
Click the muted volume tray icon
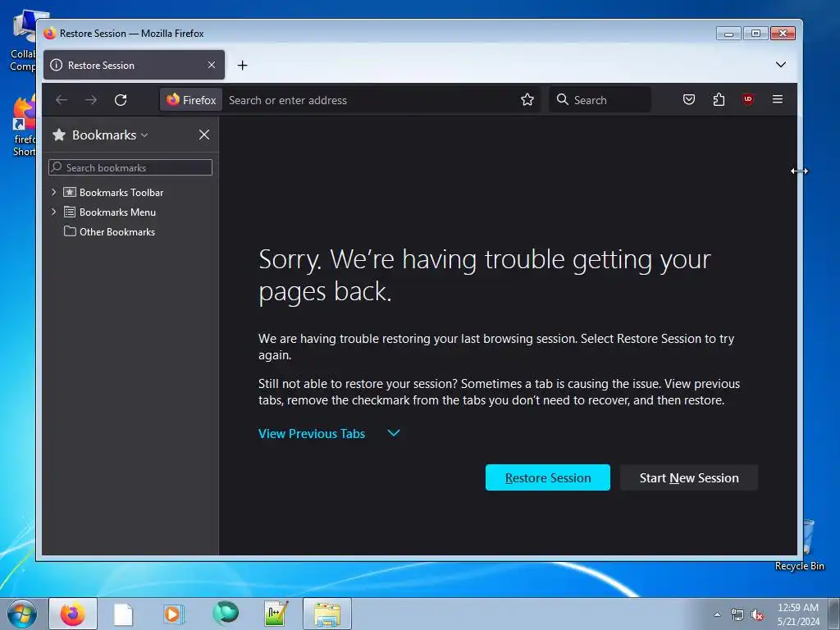pos(757,615)
